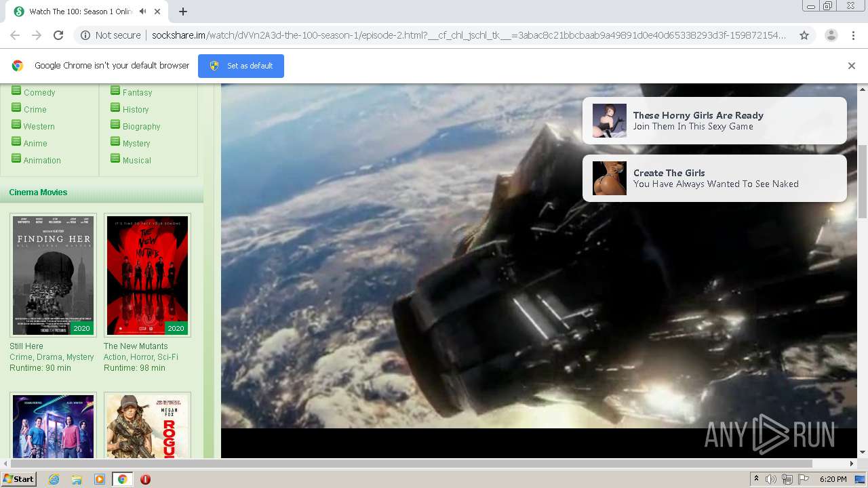This screenshot has width=868, height=488.
Task: Click the Anime genre link
Action: [35, 144]
